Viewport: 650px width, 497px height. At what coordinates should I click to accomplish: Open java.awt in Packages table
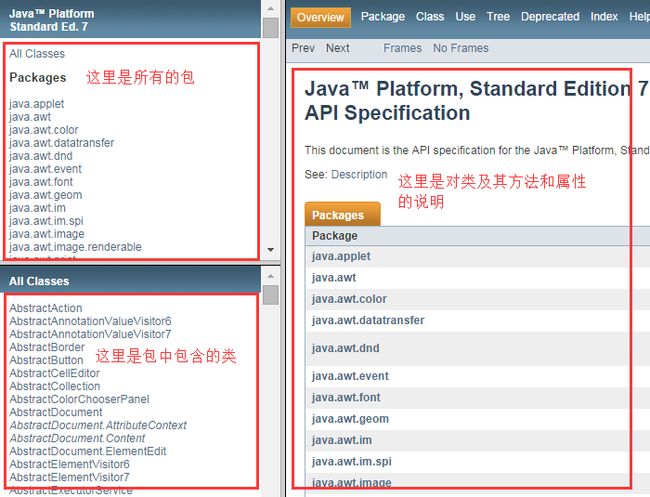click(334, 277)
